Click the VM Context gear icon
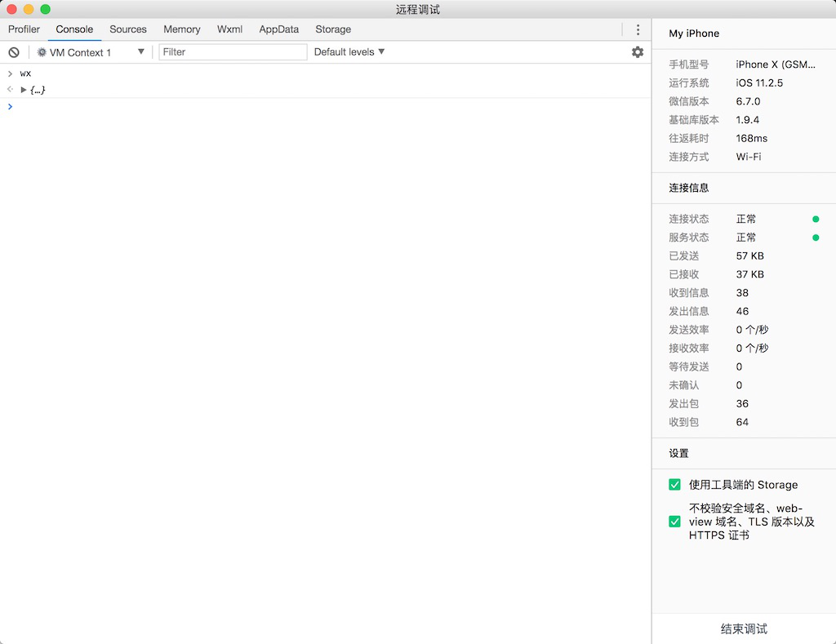The height and width of the screenshot is (644, 836). 42,52
